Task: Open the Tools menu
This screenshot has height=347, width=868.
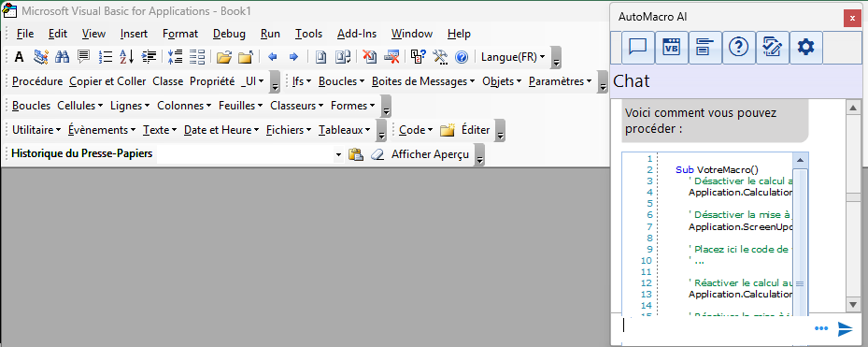Action: coord(308,34)
